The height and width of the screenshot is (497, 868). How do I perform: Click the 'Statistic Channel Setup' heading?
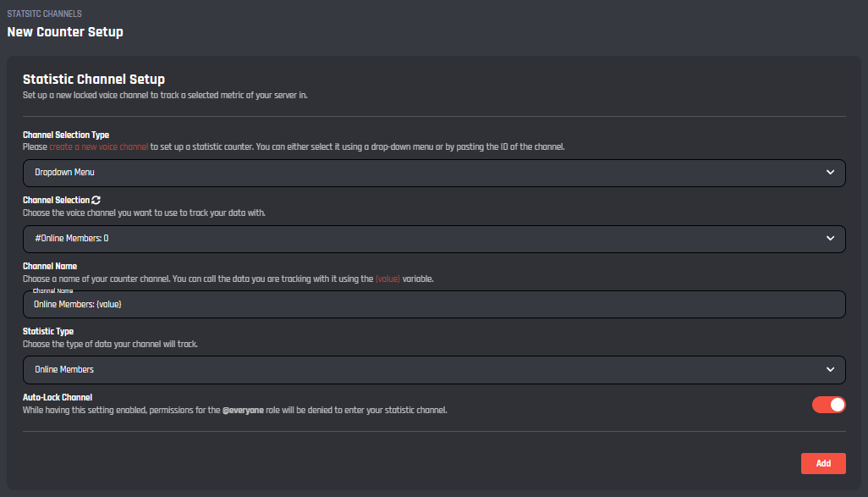tap(93, 80)
